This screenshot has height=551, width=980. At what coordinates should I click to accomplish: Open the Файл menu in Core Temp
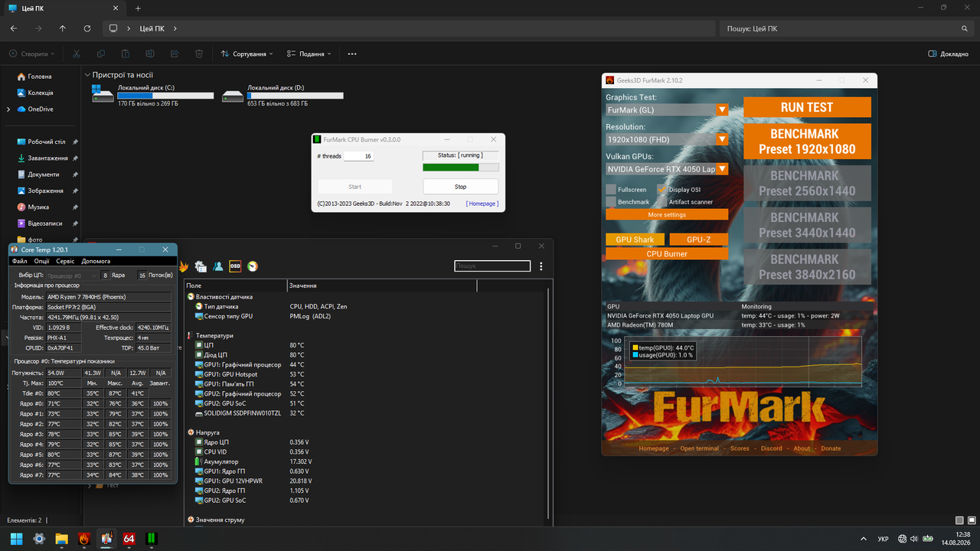pyautogui.click(x=19, y=262)
